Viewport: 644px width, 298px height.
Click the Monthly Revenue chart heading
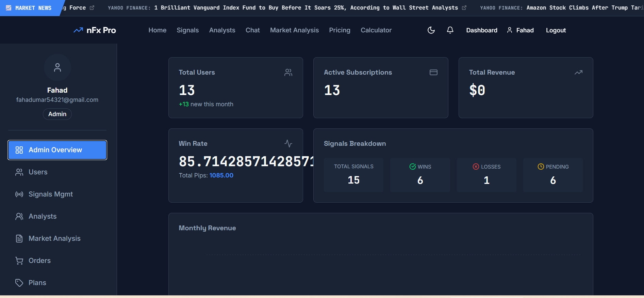207,228
